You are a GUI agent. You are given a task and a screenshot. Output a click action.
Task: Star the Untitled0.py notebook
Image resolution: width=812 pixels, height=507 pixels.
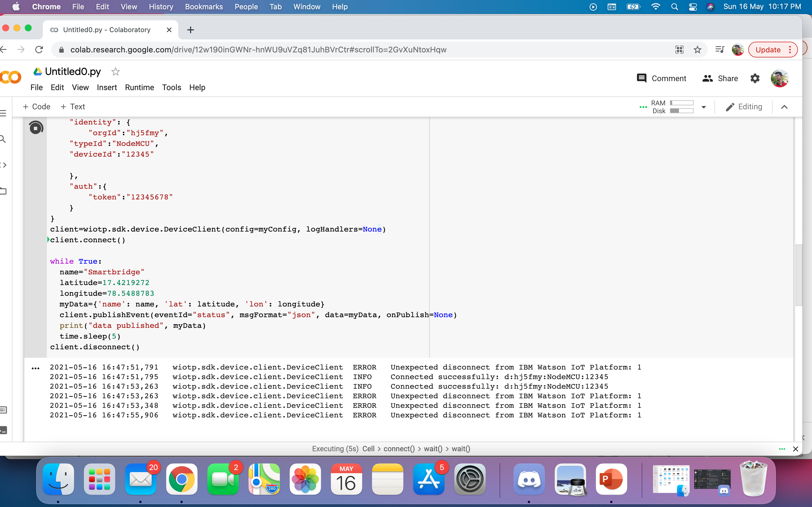point(115,72)
